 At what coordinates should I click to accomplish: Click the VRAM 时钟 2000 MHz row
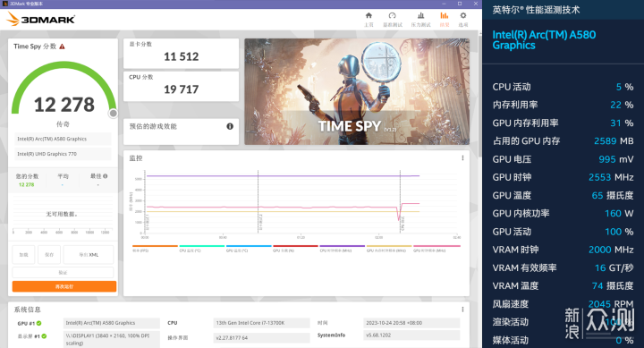pos(563,250)
